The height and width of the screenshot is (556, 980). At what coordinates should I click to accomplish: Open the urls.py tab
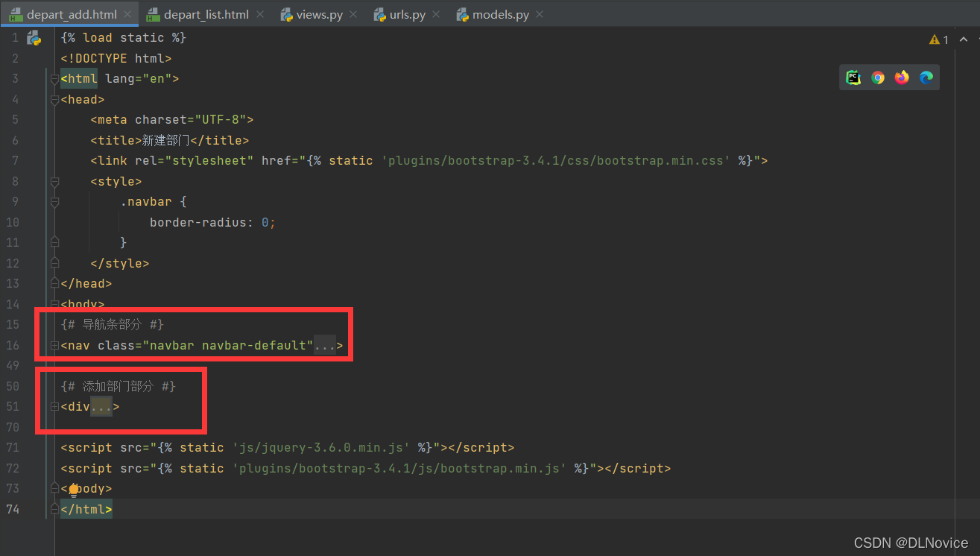(408, 14)
